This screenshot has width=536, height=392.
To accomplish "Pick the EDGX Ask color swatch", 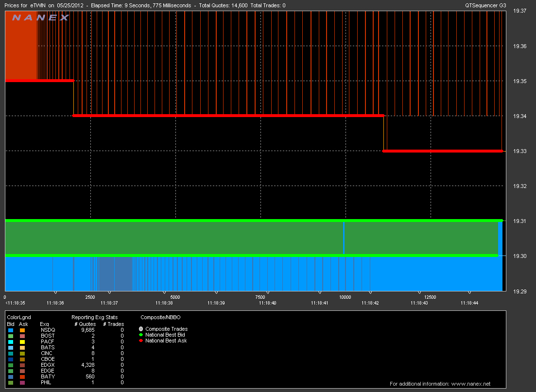I will tap(22, 365).
